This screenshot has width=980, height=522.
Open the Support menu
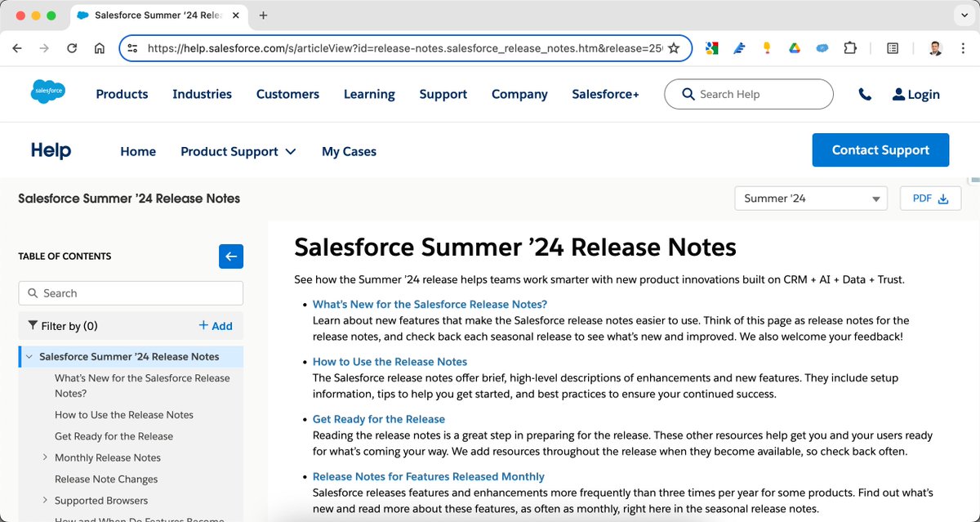coord(443,94)
